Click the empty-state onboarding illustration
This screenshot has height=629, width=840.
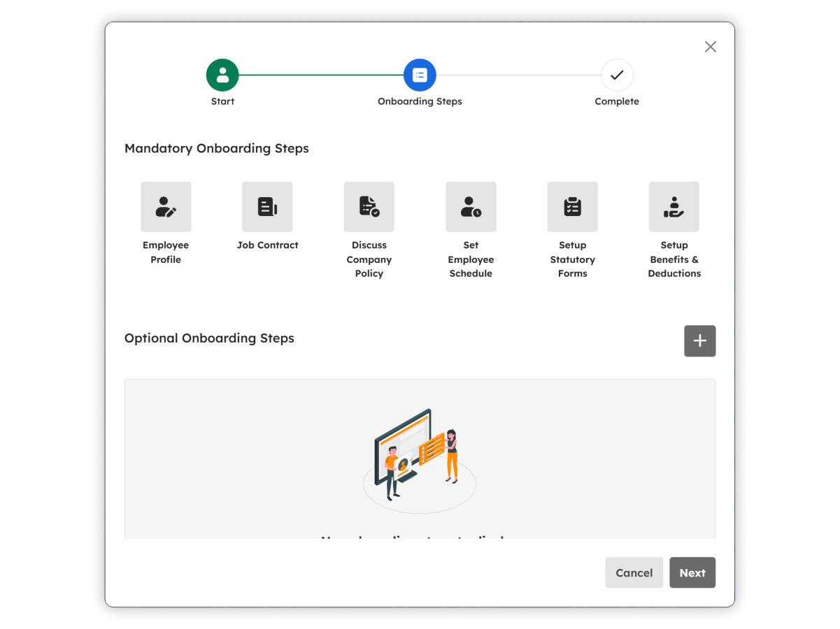coord(420,460)
